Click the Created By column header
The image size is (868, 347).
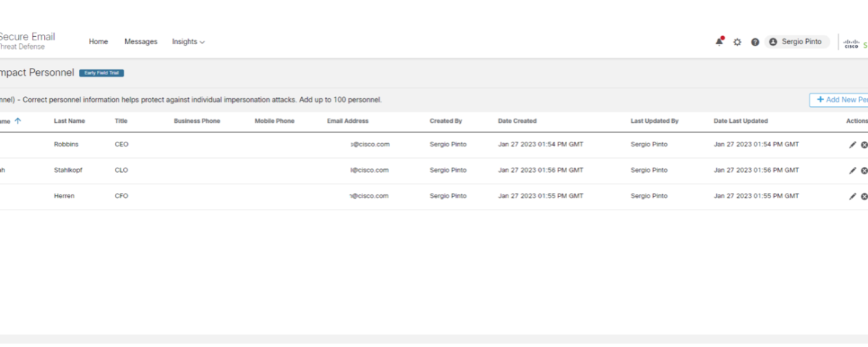446,121
